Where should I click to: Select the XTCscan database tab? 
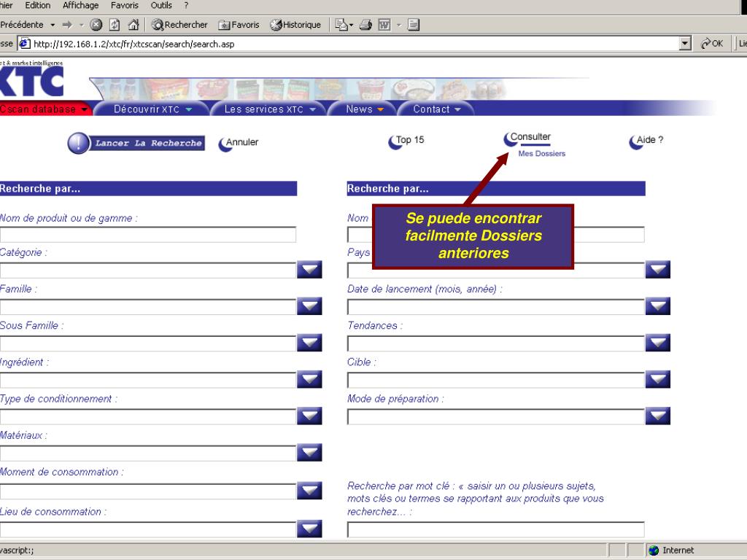point(44,109)
